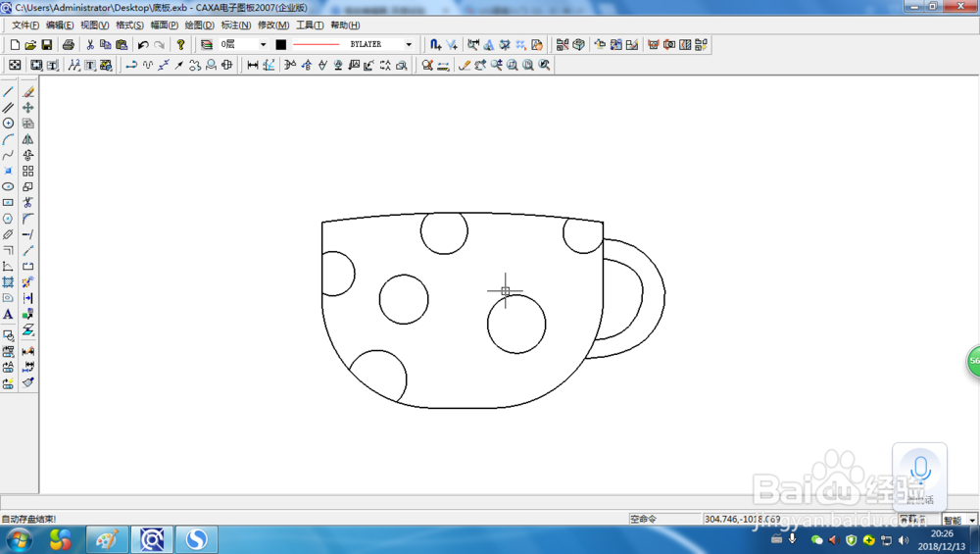Select the Hatch fill tool

(8, 282)
